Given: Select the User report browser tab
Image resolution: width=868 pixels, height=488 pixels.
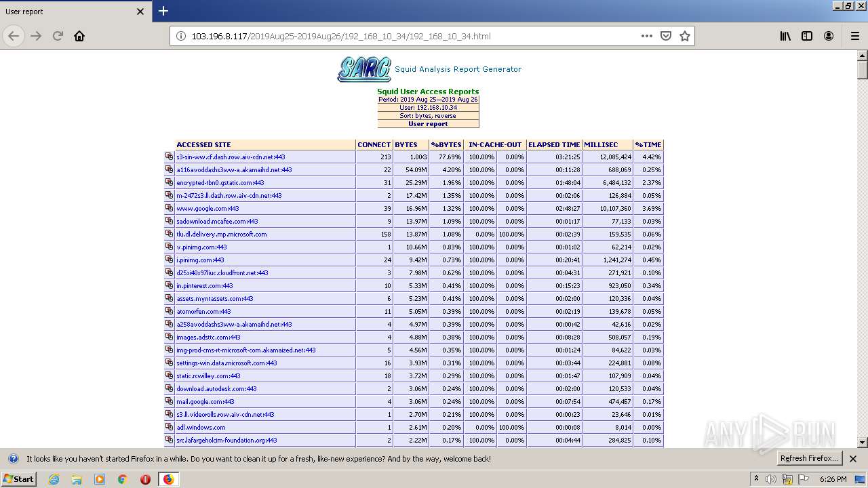Looking at the screenshot, I should point(75,12).
